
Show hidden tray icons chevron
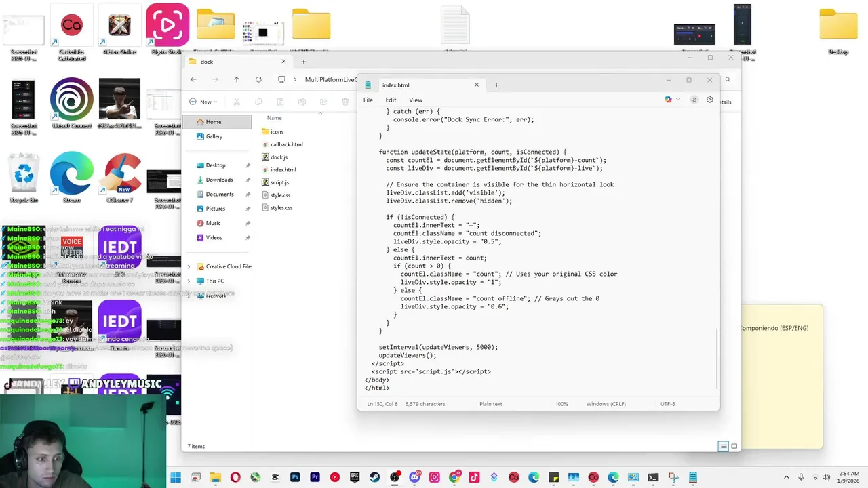tap(787, 477)
